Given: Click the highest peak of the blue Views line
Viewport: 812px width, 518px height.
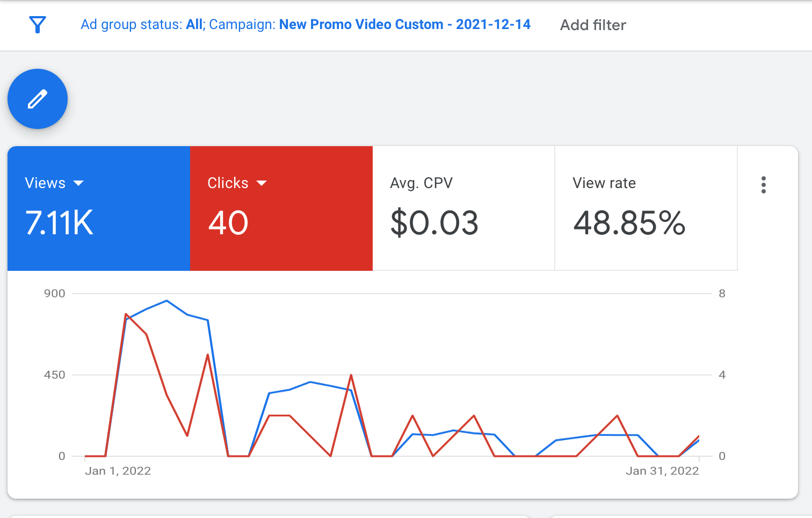Looking at the screenshot, I should coord(167,301).
